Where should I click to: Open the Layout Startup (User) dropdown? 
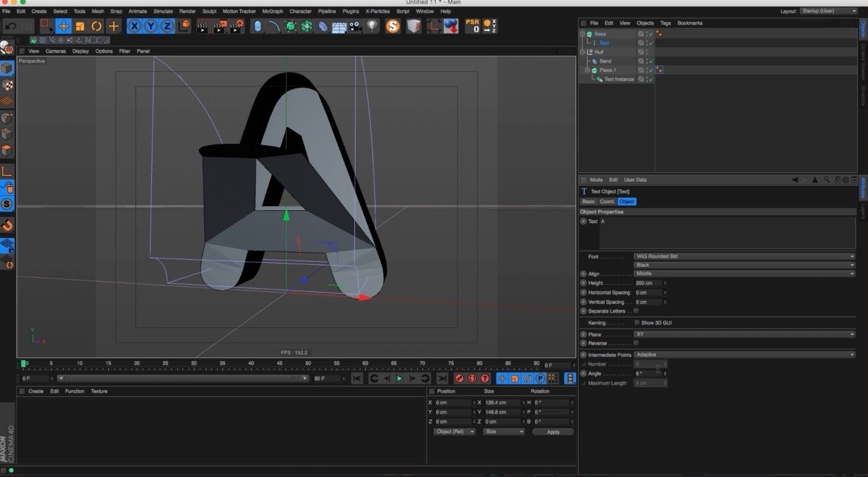(829, 11)
